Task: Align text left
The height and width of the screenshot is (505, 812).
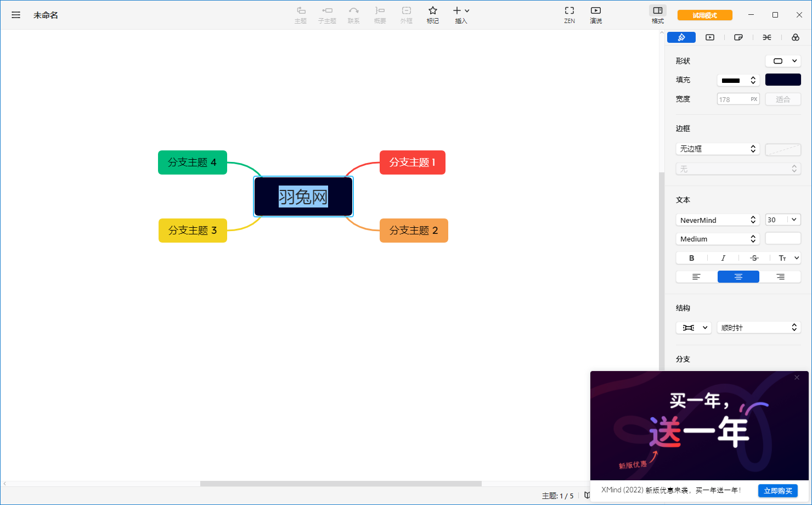Action: point(697,277)
